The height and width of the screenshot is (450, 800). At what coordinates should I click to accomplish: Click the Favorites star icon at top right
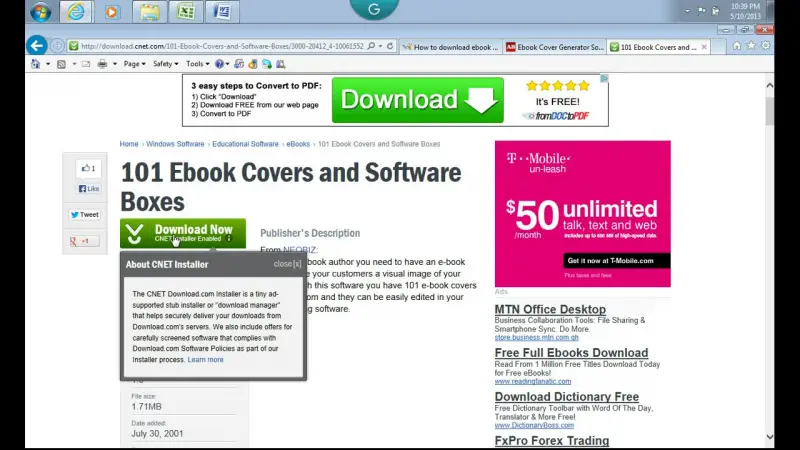(x=751, y=46)
